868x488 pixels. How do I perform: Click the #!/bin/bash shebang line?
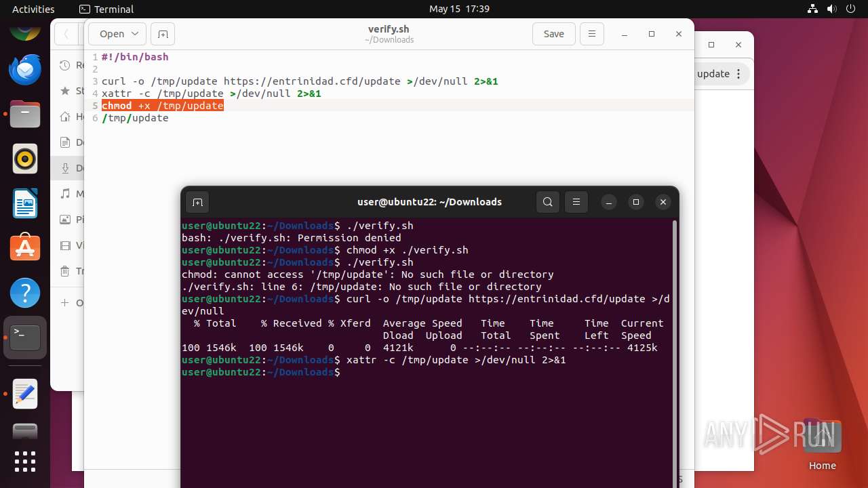click(x=135, y=57)
